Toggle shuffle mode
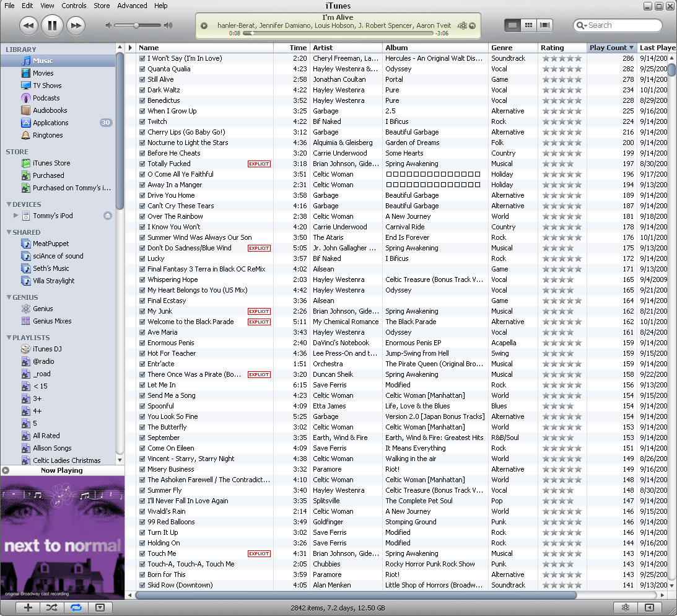 click(x=51, y=607)
